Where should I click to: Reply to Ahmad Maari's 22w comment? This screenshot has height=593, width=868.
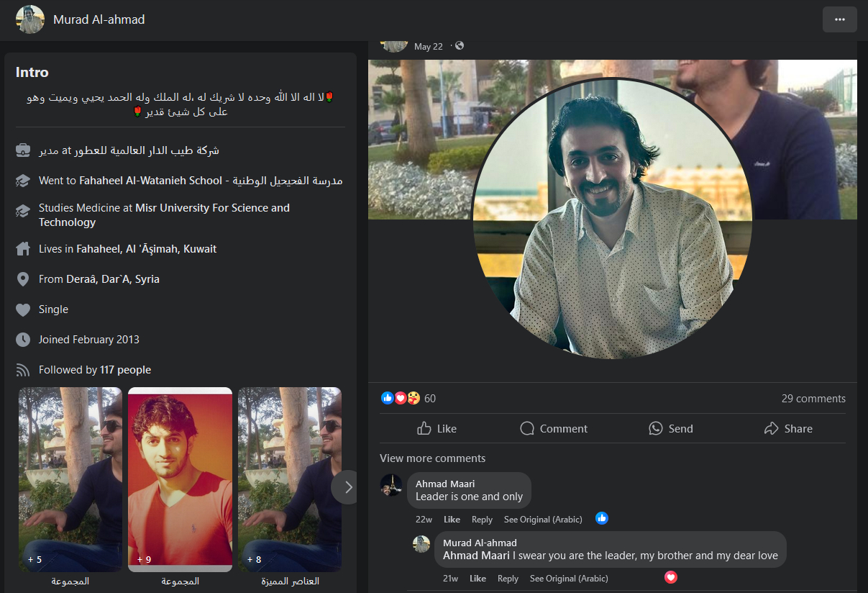tap(482, 520)
